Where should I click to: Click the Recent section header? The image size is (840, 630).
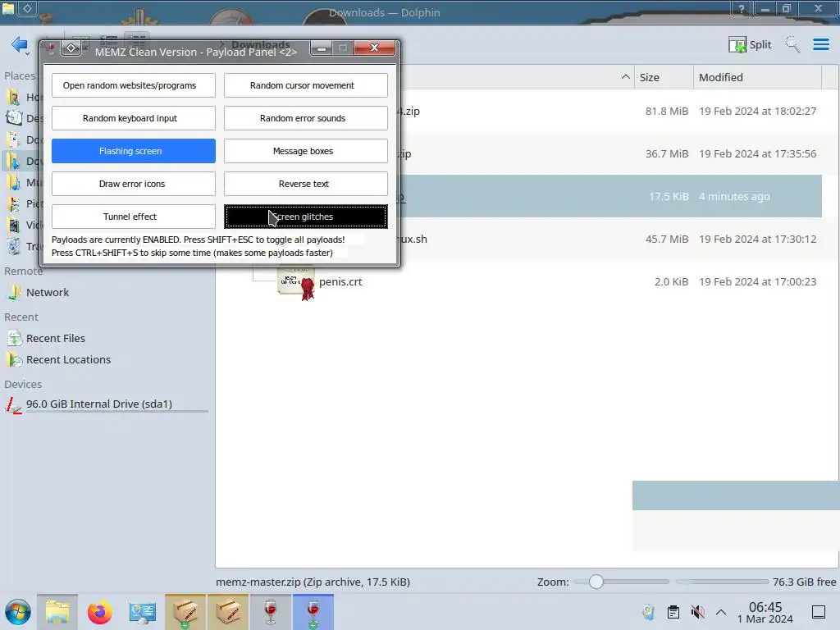click(21, 317)
